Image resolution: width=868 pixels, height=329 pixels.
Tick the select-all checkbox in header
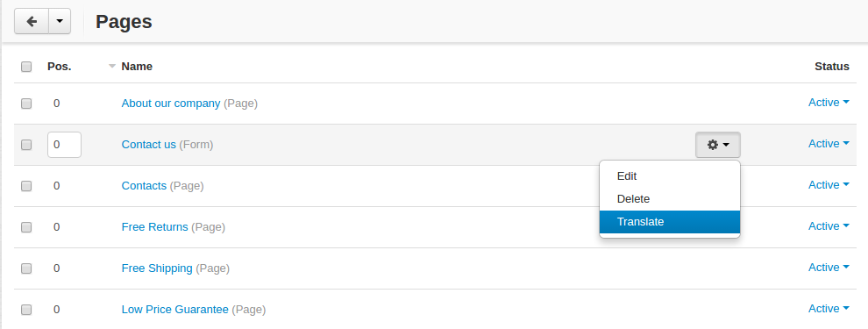pos(26,67)
